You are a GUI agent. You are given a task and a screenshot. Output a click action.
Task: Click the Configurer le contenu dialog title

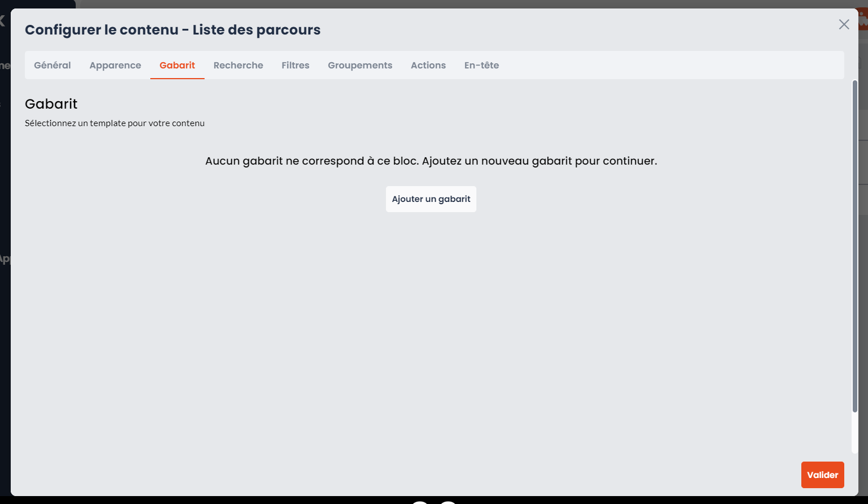click(172, 30)
